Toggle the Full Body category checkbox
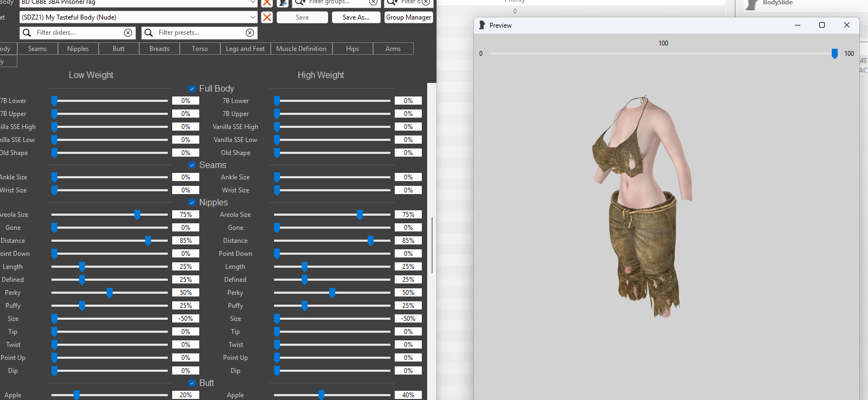 (192, 88)
